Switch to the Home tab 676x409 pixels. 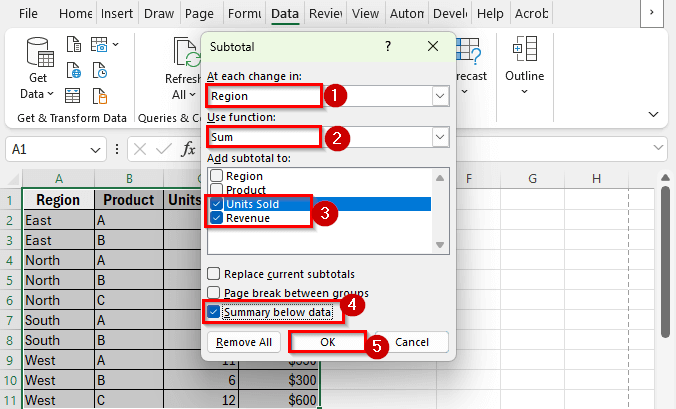[75, 14]
